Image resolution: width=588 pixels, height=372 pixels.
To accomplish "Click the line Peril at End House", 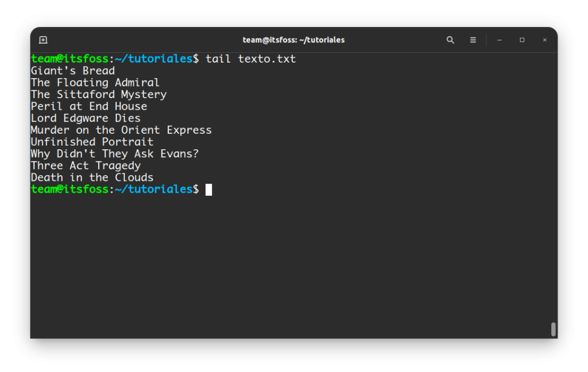I will click(x=89, y=106).
